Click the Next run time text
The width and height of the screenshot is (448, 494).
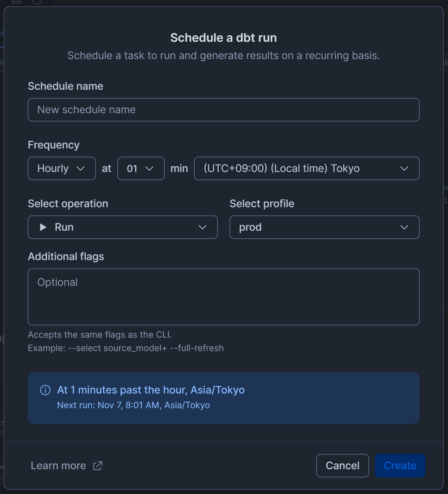[133, 405]
